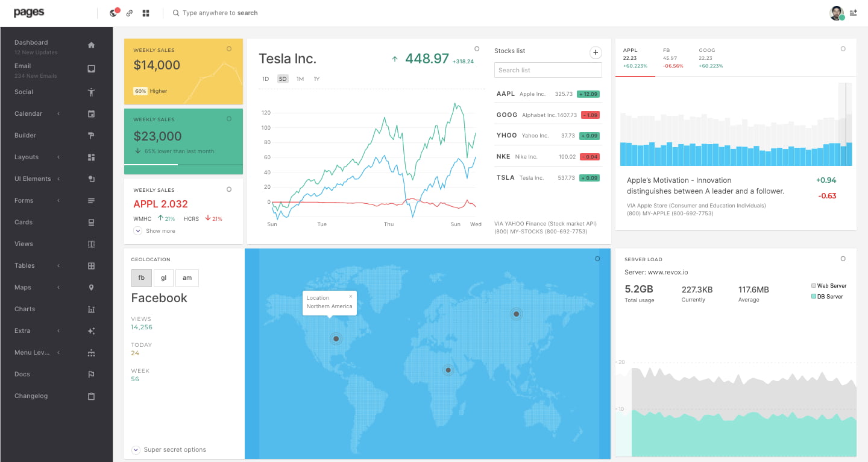Enable the Web Server checkbox in Server Load legend
Screen dimensions: 868x462
(814, 285)
